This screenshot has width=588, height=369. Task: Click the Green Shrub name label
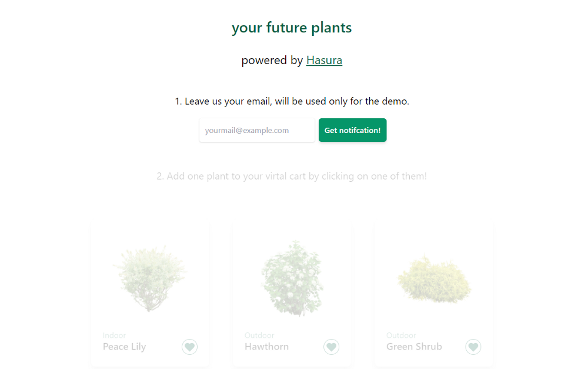[x=414, y=347]
